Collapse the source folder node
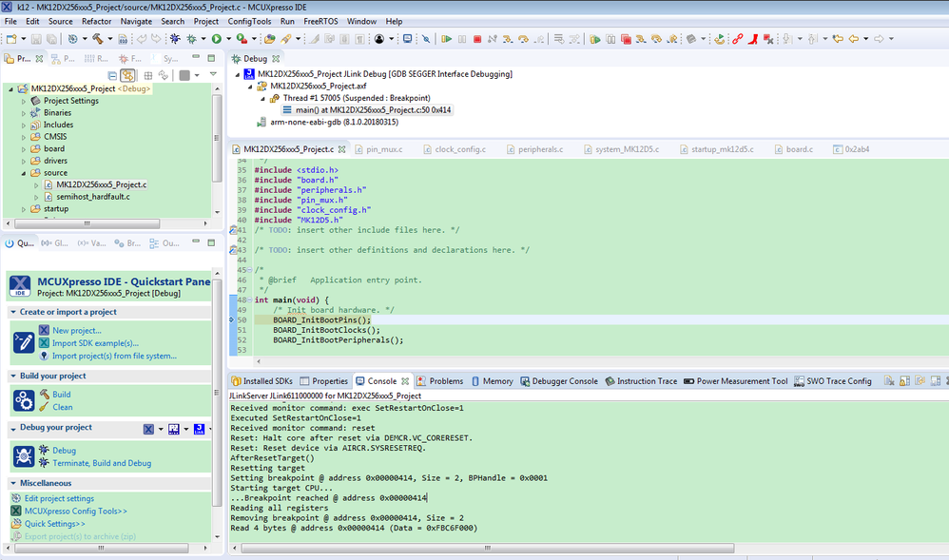The height and width of the screenshot is (560, 949). point(24,173)
